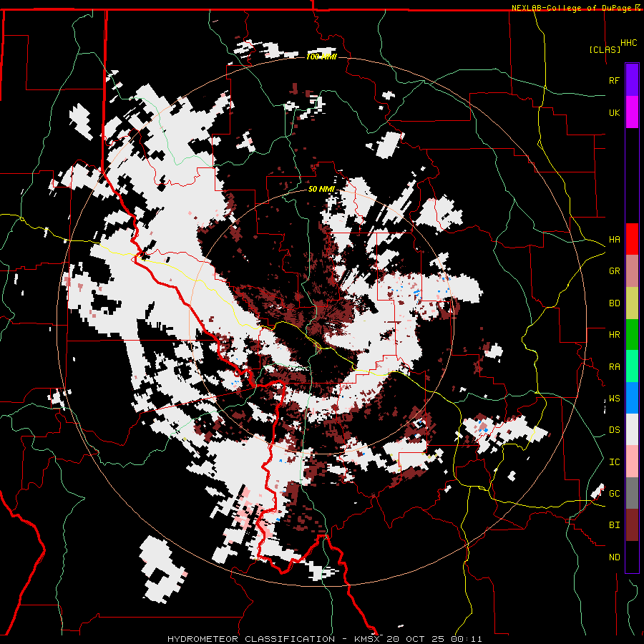
Task: Click the GR legend label
Action: tap(614, 271)
